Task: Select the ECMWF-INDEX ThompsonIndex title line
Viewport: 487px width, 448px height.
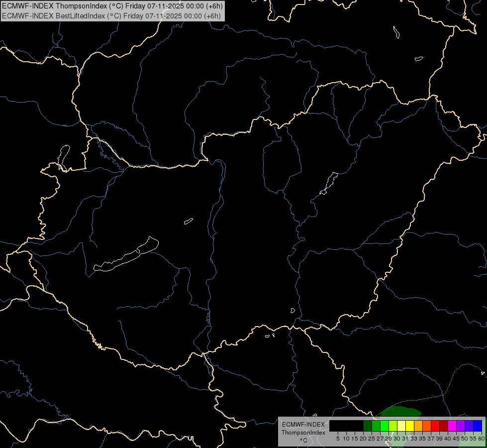Action: [x=112, y=6]
